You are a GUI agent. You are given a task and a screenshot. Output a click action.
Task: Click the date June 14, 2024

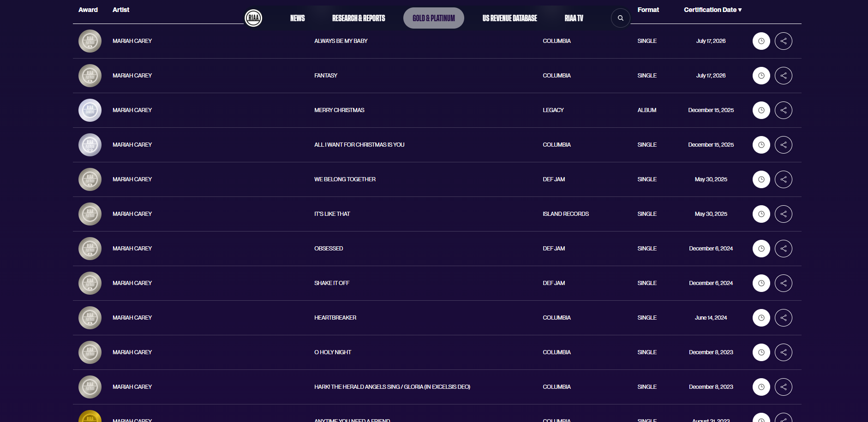click(x=711, y=318)
